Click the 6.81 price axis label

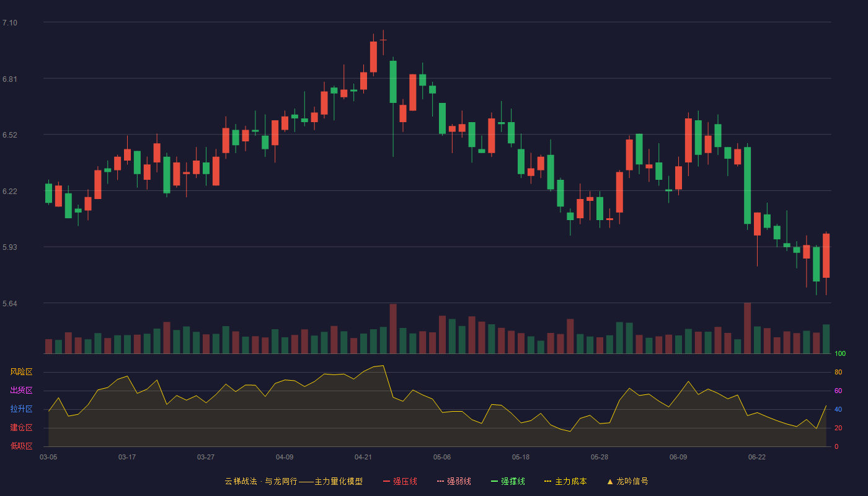coord(10,79)
